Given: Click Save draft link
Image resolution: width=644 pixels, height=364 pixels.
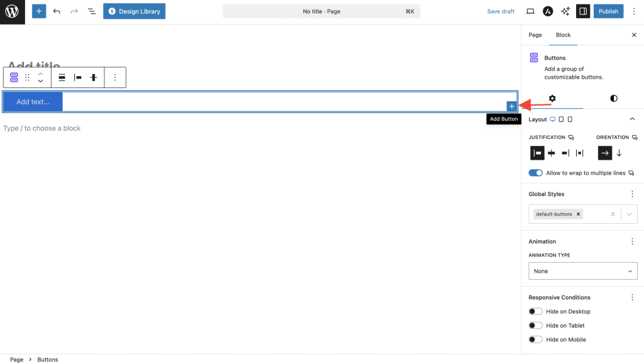Looking at the screenshot, I should point(501,11).
